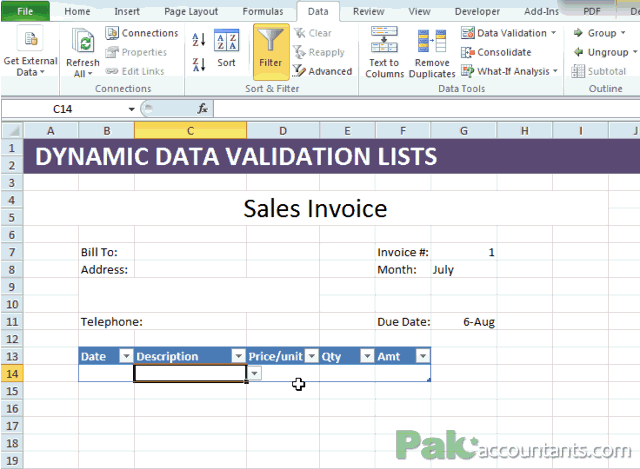Image resolution: width=640 pixels, height=469 pixels.
Task: Open the Amt column filter dropdown
Action: (423, 356)
